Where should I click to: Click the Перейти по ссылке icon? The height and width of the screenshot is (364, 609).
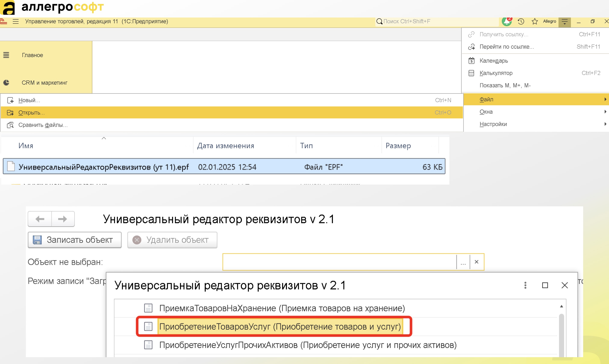pyautogui.click(x=471, y=47)
